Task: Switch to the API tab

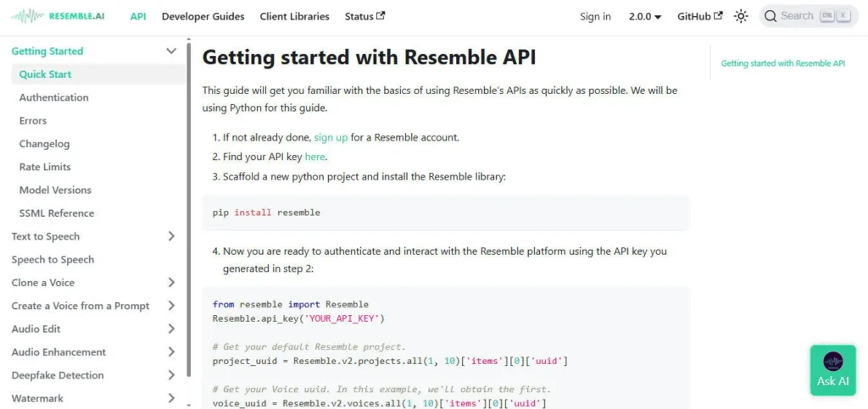Action: click(x=138, y=17)
